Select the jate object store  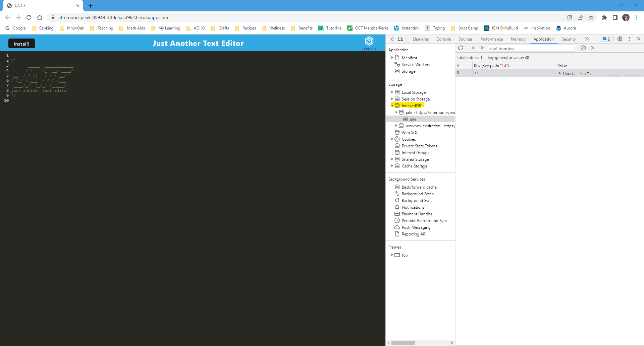pos(412,119)
